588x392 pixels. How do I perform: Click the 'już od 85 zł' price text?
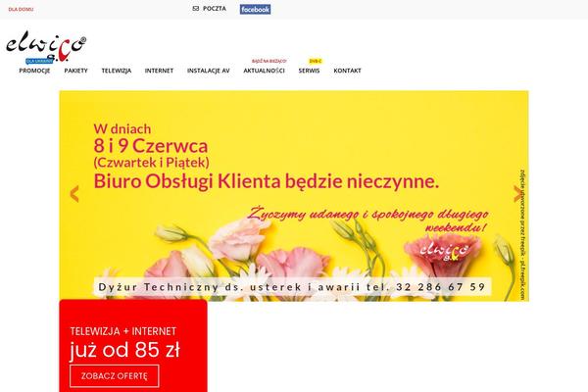pyautogui.click(x=124, y=351)
